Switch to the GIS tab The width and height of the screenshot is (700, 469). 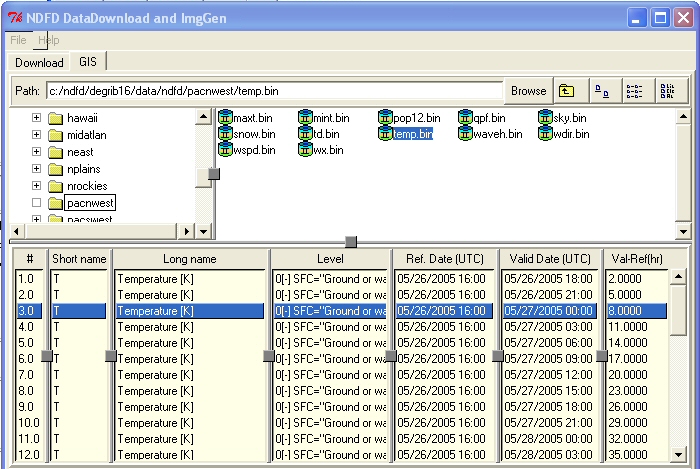[x=88, y=62]
